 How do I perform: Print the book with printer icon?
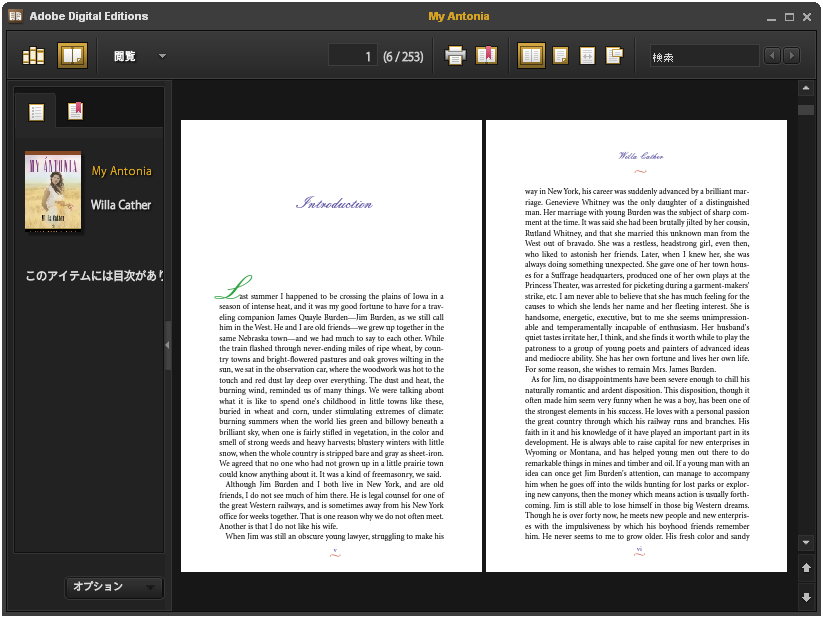pos(455,56)
